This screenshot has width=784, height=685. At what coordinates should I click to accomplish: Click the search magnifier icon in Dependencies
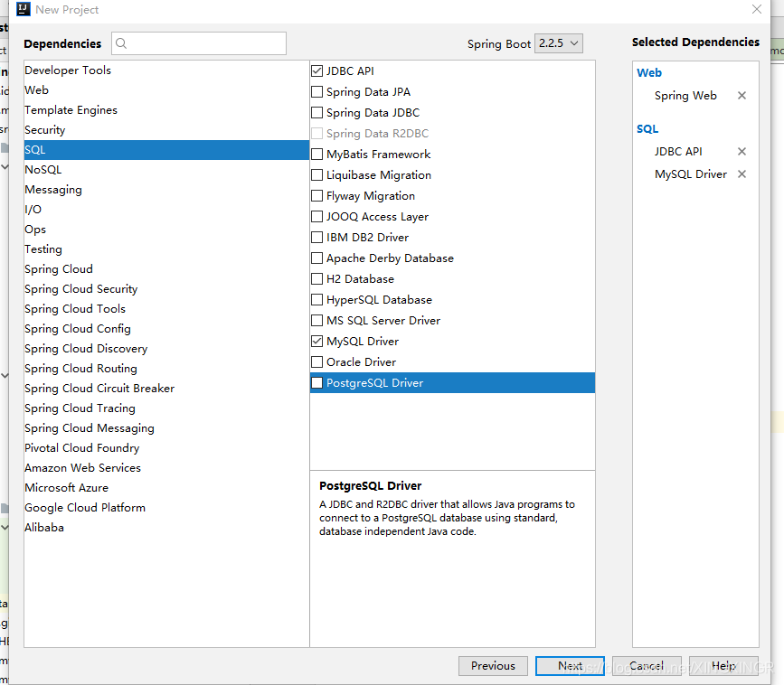click(x=121, y=43)
